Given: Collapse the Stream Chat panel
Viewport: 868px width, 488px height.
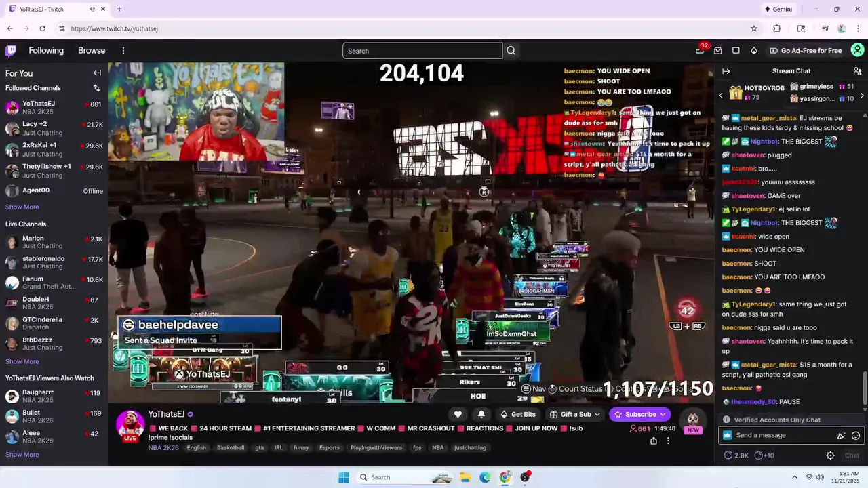Looking at the screenshot, I should [x=726, y=71].
